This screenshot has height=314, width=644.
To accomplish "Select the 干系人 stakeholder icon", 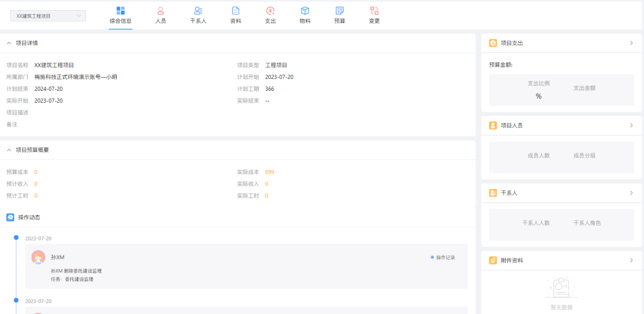I will coord(198,11).
